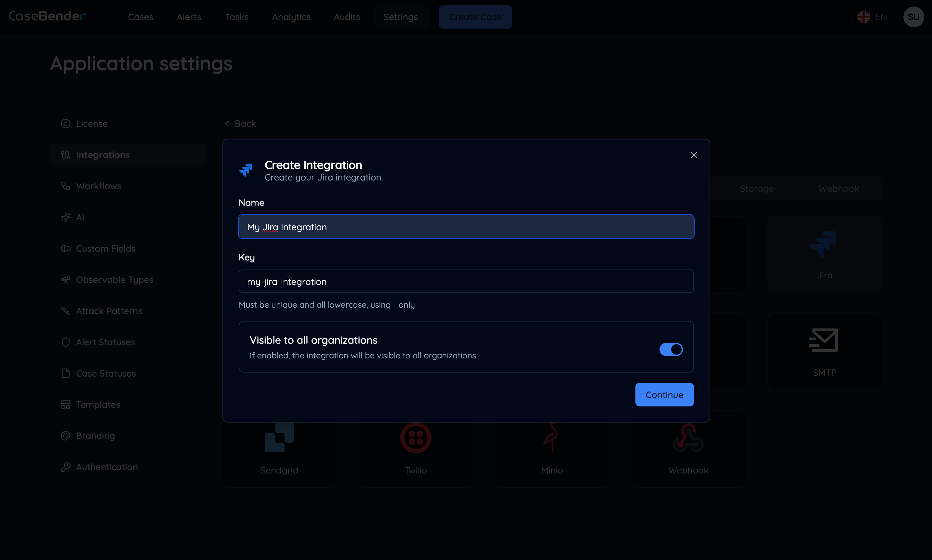This screenshot has height=560, width=932.
Task: Open the Authentication key icon
Action: (66, 467)
